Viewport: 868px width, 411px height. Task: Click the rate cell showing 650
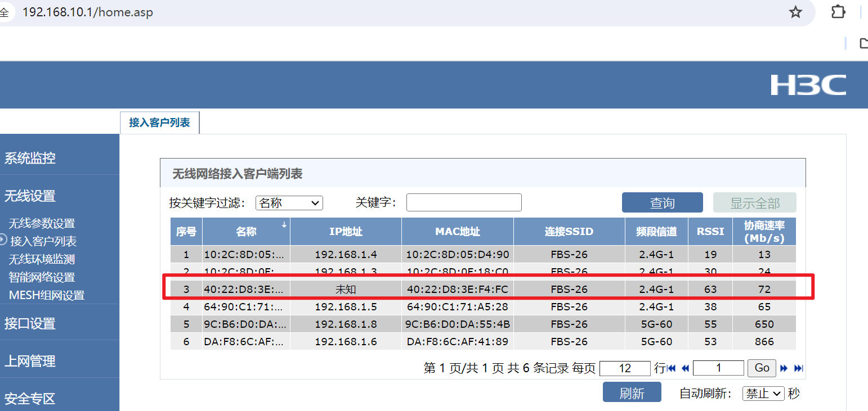764,324
